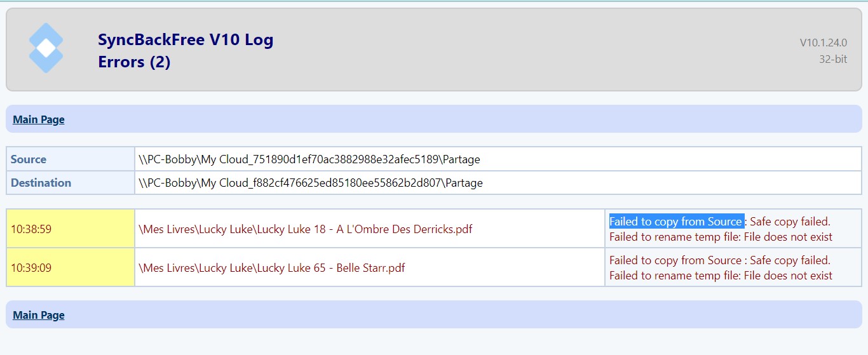
Task: Click the V10.1.24.0 version text
Action: pyautogui.click(x=823, y=43)
